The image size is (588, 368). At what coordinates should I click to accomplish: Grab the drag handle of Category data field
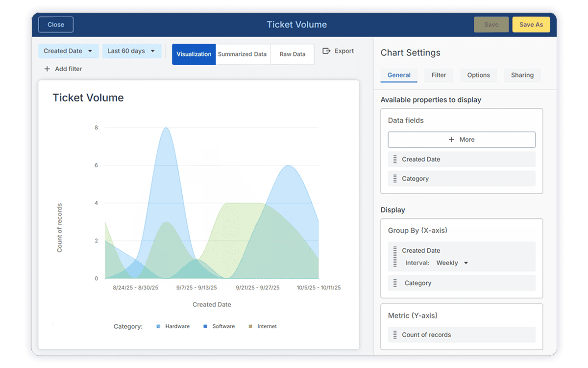pyautogui.click(x=395, y=179)
